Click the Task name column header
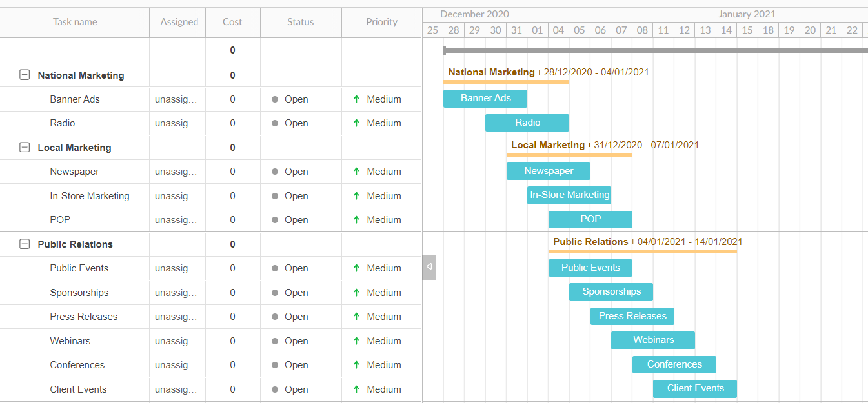 [75, 22]
